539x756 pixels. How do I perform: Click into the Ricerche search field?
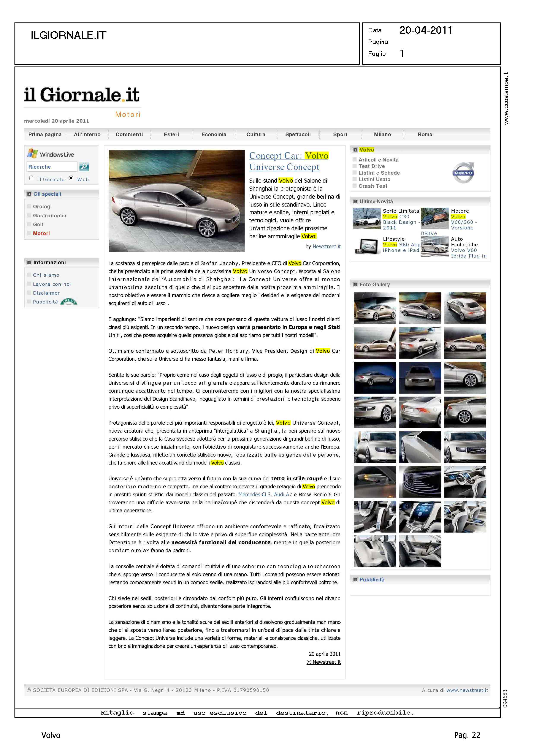click(52, 166)
